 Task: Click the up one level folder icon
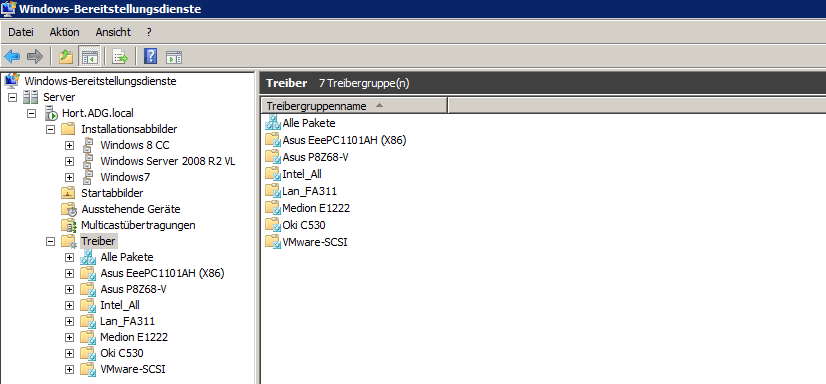[66, 56]
